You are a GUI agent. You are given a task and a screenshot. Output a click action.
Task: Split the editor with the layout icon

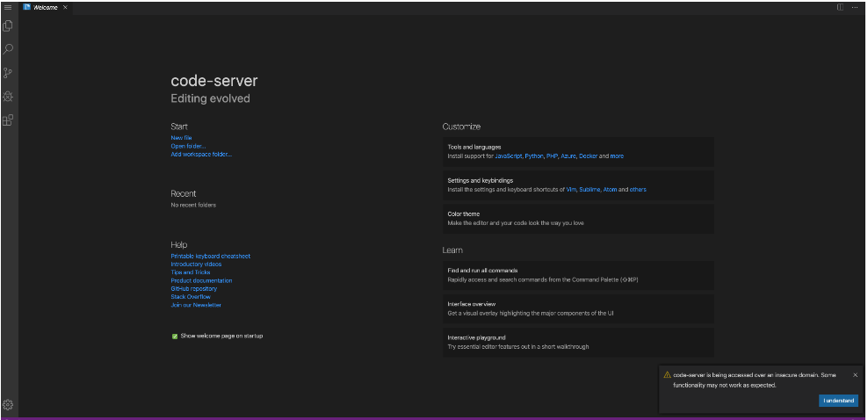pyautogui.click(x=840, y=7)
